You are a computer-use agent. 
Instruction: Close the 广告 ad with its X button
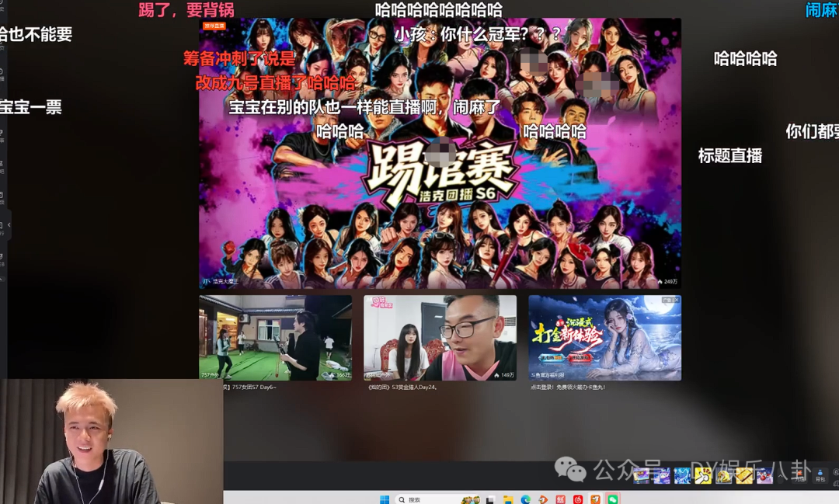click(677, 301)
